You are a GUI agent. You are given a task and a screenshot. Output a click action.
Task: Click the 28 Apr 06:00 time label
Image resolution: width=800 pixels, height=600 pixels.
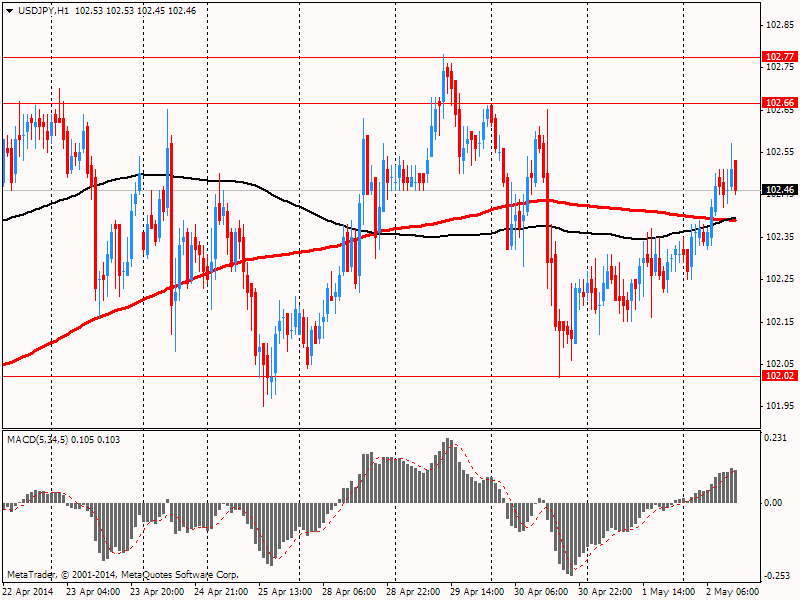351,591
